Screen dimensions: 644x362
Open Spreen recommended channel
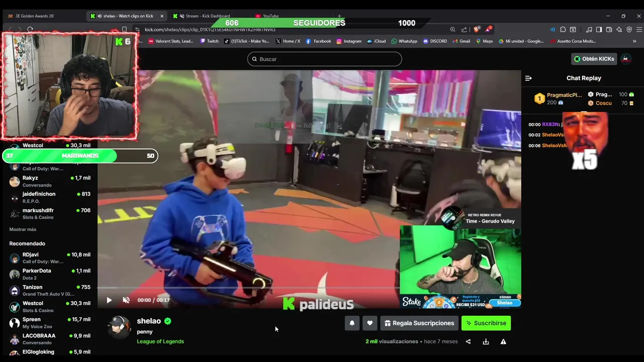click(x=50, y=323)
